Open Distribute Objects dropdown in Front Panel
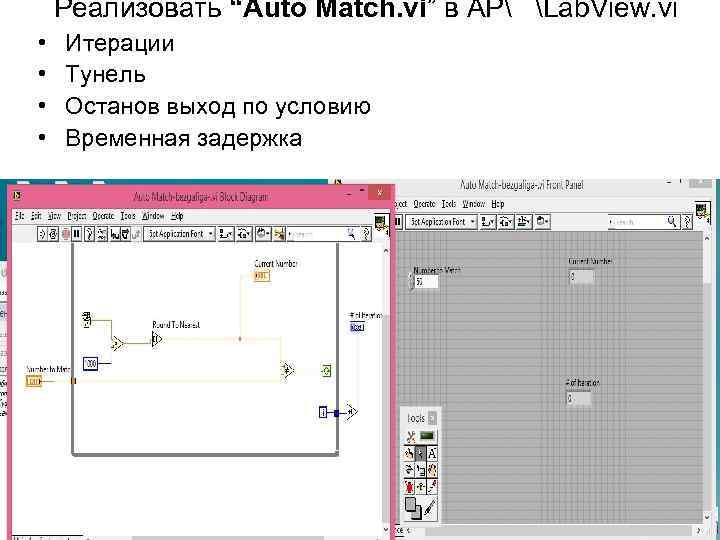Screen dimensions: 720x540 coord(506,222)
